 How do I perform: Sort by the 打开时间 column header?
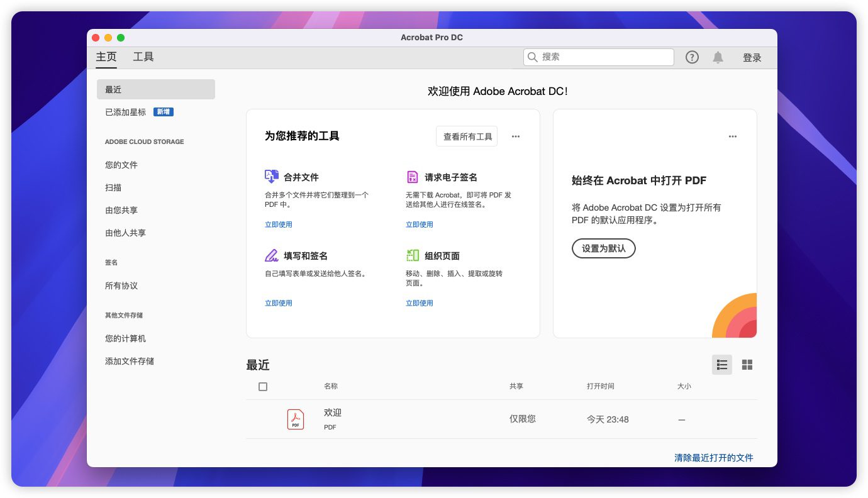[x=601, y=386]
